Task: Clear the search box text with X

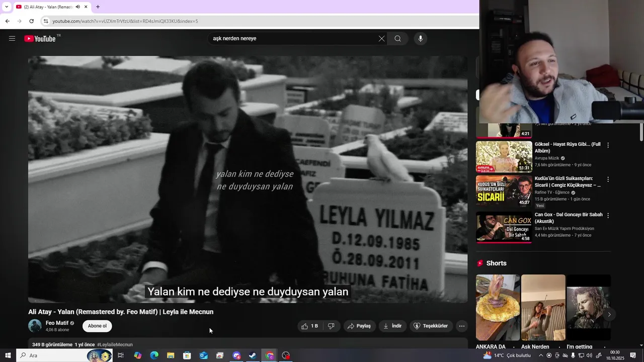Action: pos(381,39)
